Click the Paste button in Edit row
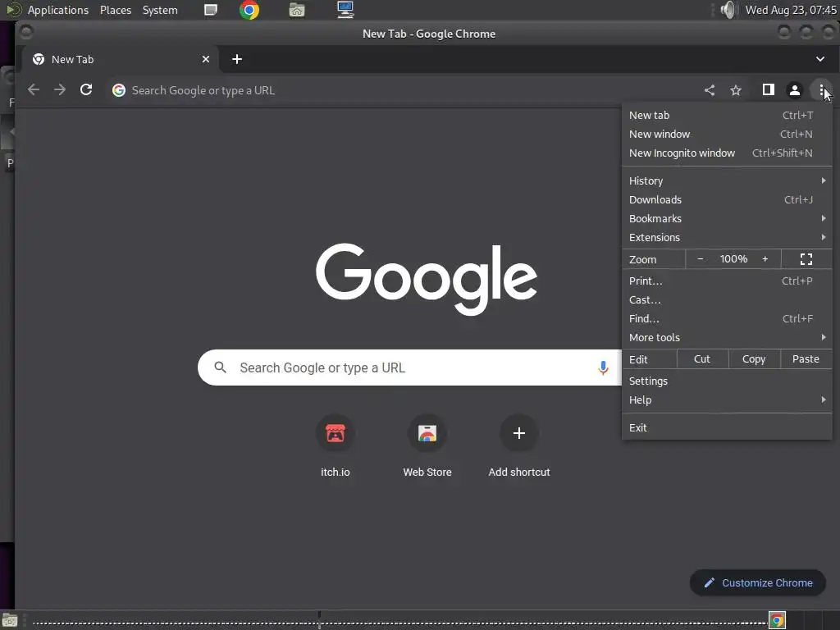 click(806, 359)
